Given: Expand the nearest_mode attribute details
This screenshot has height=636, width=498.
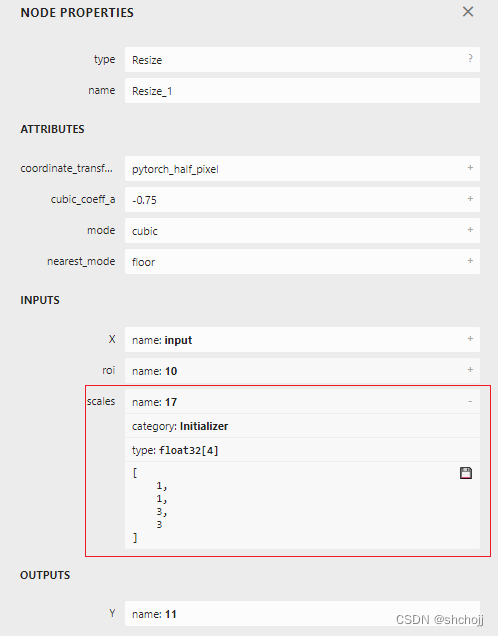Looking at the screenshot, I should coord(470,260).
